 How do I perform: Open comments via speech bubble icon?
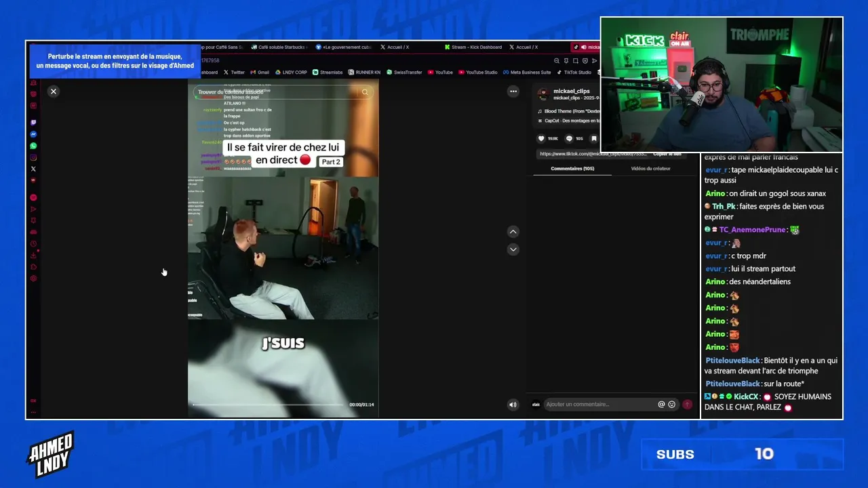tap(570, 138)
